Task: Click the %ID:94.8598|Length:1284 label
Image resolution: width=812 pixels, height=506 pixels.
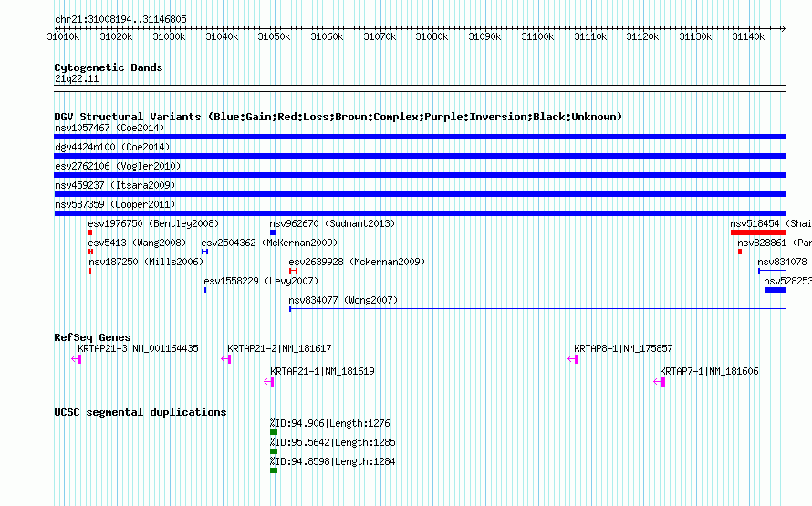Action: point(332,461)
